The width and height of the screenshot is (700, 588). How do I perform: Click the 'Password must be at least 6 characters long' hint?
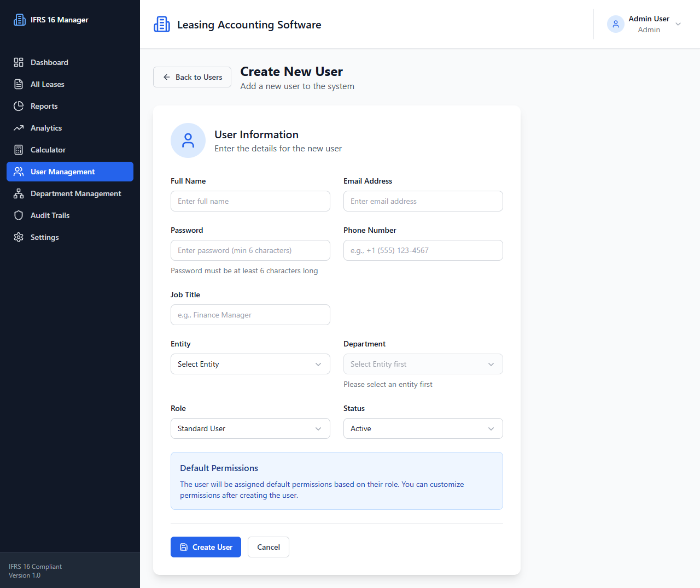[244, 271]
